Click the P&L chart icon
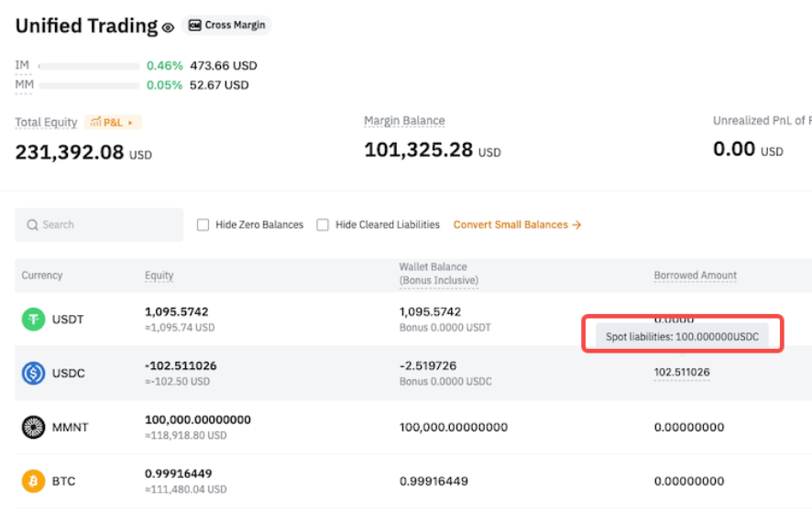 [x=96, y=122]
